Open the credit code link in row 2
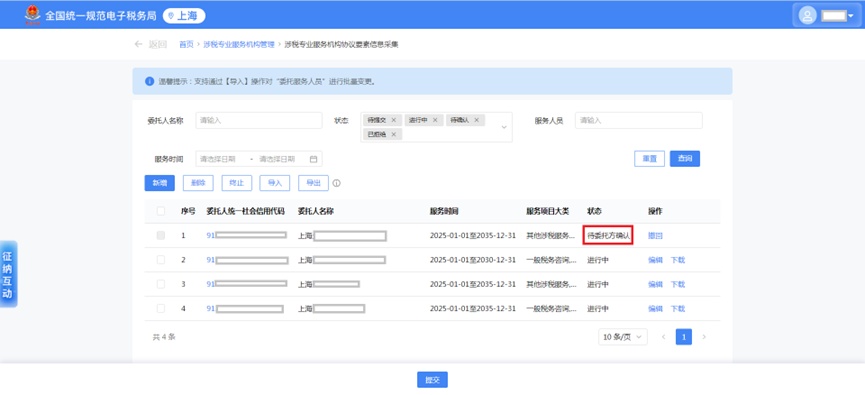The height and width of the screenshot is (395, 865). pyautogui.click(x=247, y=260)
